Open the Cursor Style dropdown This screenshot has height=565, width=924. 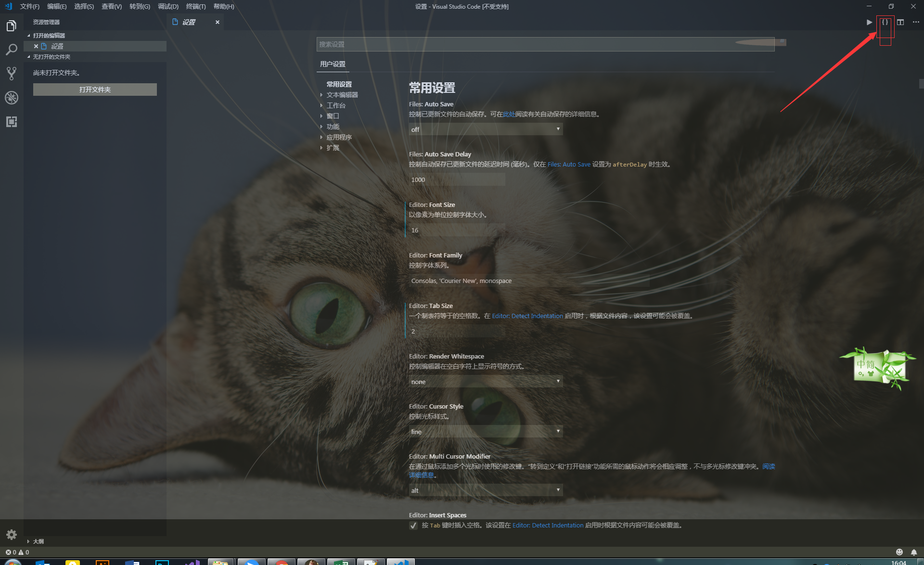pyautogui.click(x=485, y=432)
